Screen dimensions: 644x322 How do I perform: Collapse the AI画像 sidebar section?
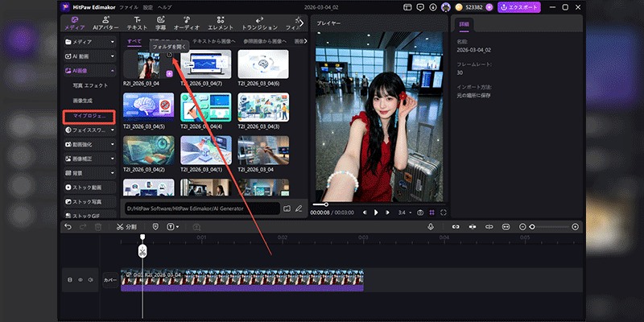[111, 71]
